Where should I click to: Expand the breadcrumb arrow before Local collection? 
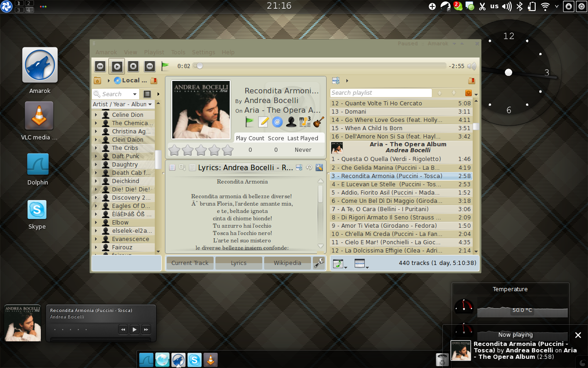(x=109, y=80)
